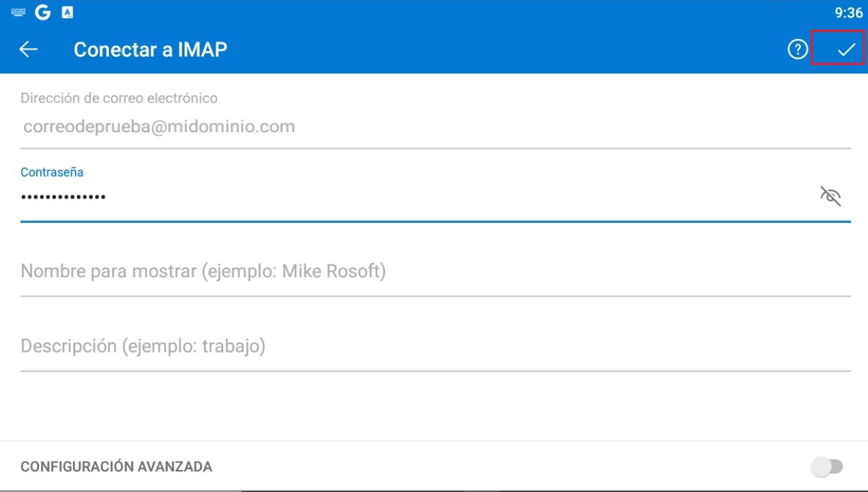Image resolution: width=868 pixels, height=492 pixels.
Task: Enable the Configuración avanzada switch
Action: click(x=828, y=467)
